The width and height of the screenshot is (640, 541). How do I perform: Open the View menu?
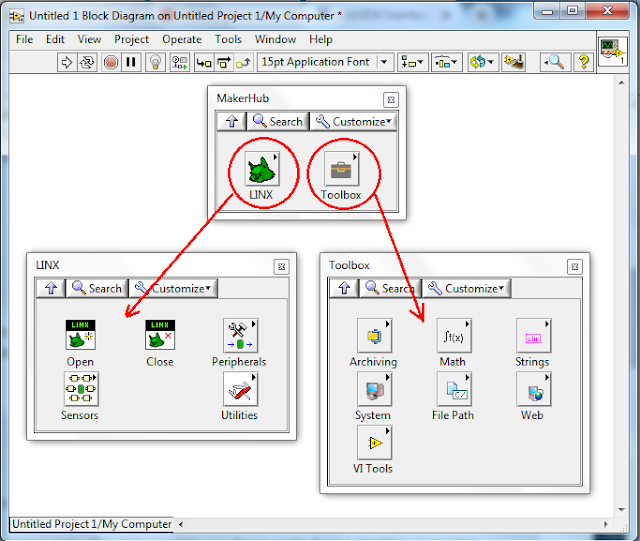(89, 39)
